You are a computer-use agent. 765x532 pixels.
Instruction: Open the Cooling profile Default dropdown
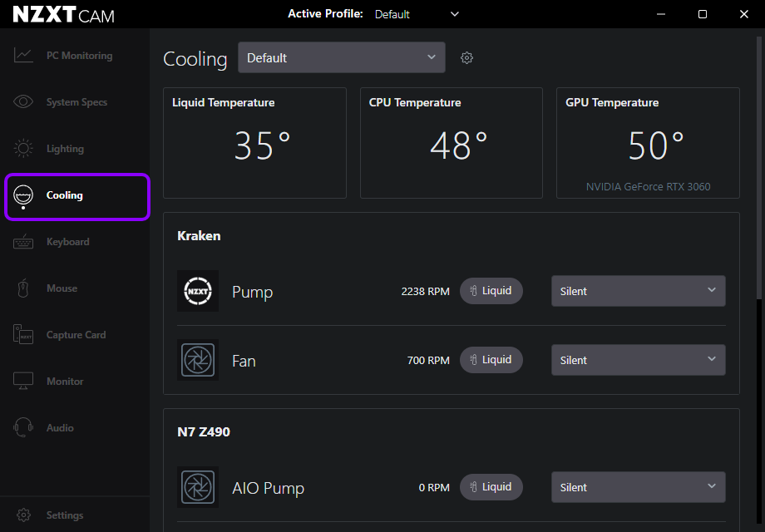click(x=341, y=58)
